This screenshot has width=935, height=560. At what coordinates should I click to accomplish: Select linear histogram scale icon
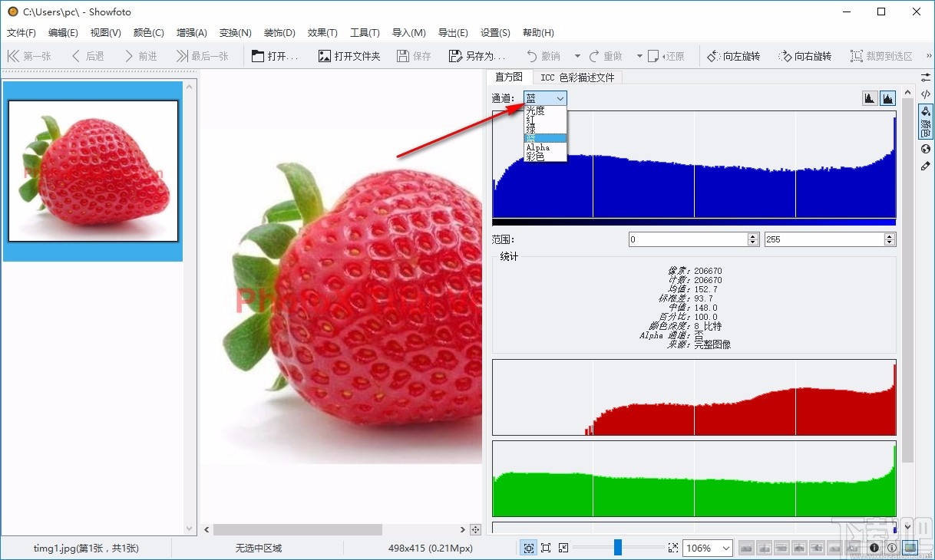(x=870, y=98)
